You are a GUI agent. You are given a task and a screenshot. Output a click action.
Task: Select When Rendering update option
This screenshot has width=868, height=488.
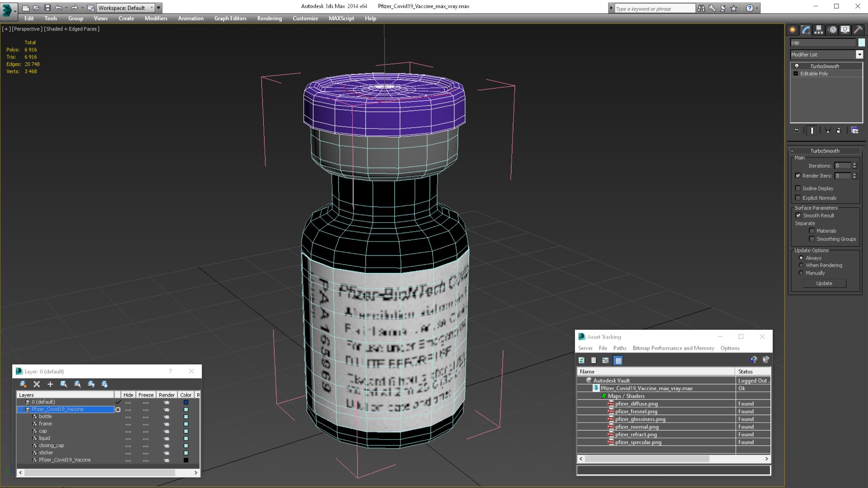tap(801, 265)
